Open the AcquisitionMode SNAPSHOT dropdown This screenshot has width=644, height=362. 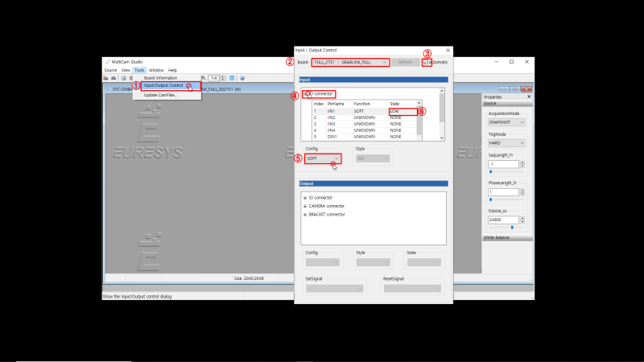click(x=506, y=122)
